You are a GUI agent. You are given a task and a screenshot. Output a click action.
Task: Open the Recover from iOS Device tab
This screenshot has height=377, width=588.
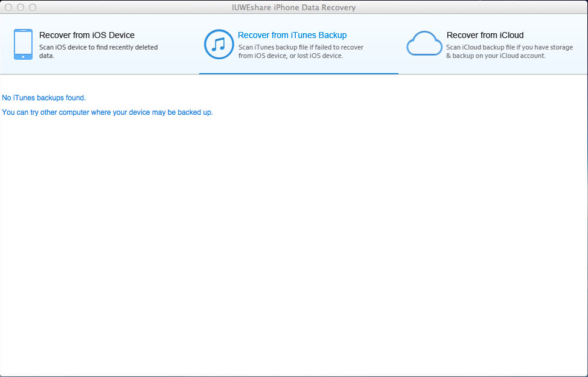(100, 44)
